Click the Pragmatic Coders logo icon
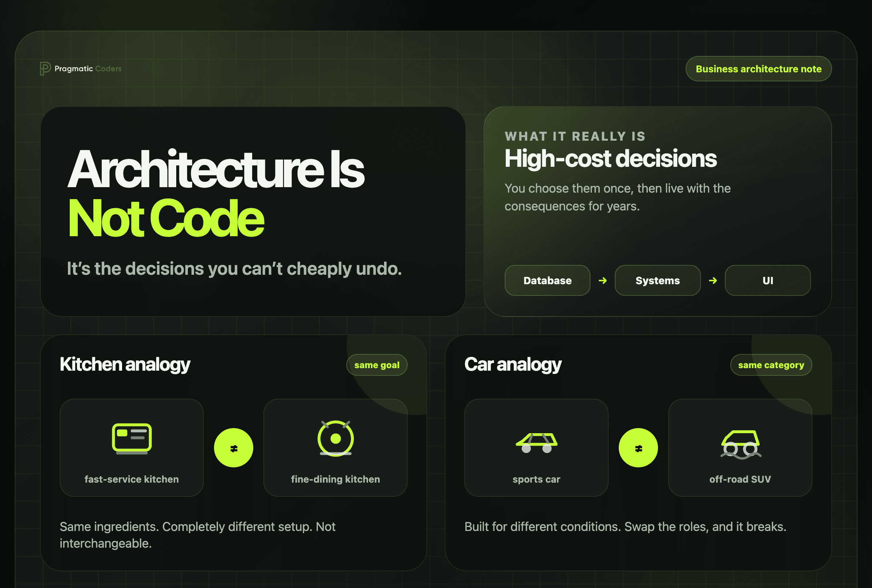Screen dimensions: 872x588 click(x=45, y=69)
